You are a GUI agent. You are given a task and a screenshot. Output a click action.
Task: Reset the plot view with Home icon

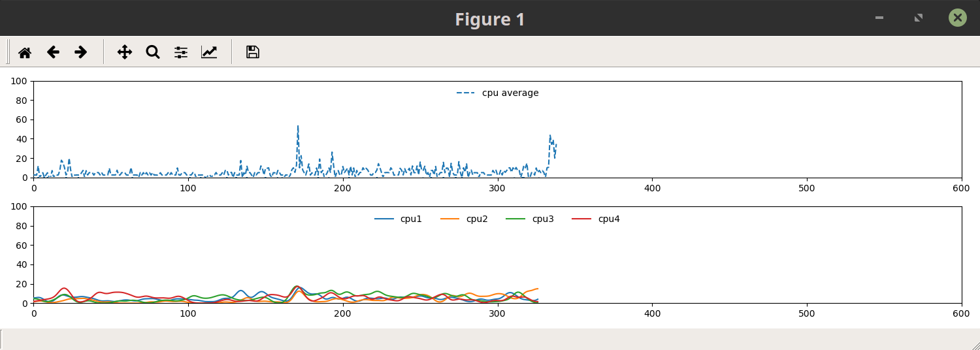point(25,52)
